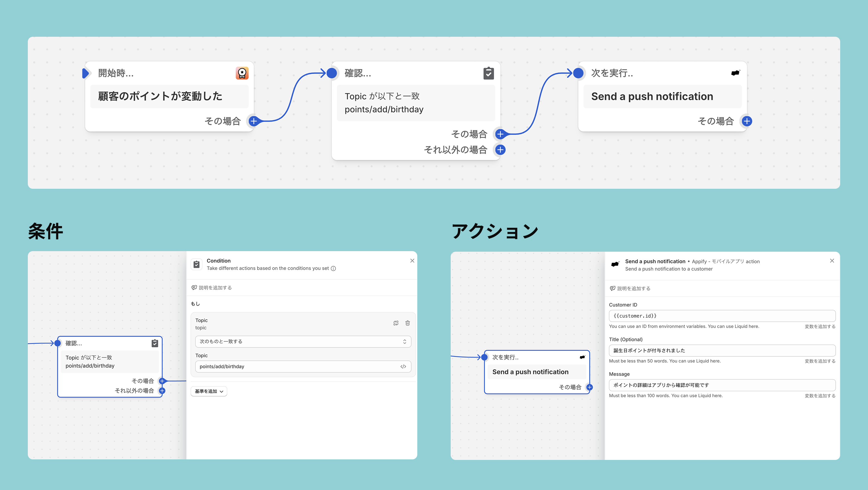Click the clipboard check icon on the top condition card
Screen dimensions: 868x490
(489, 73)
